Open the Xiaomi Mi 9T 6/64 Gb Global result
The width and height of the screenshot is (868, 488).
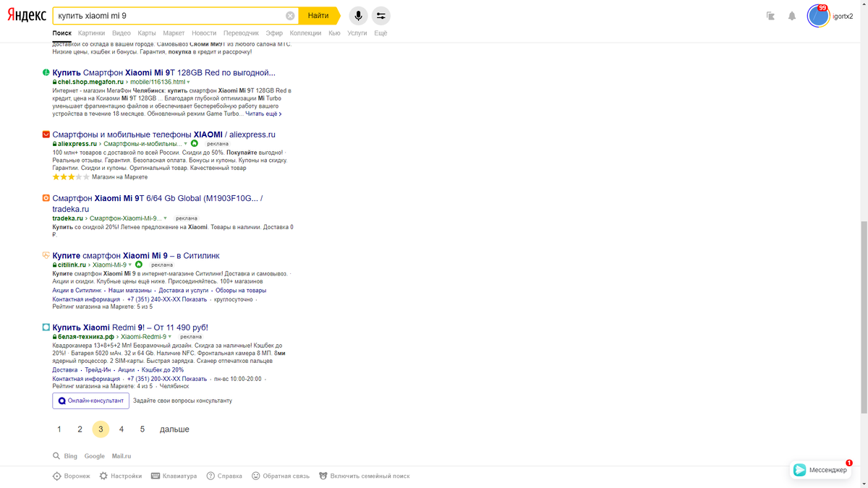(158, 203)
